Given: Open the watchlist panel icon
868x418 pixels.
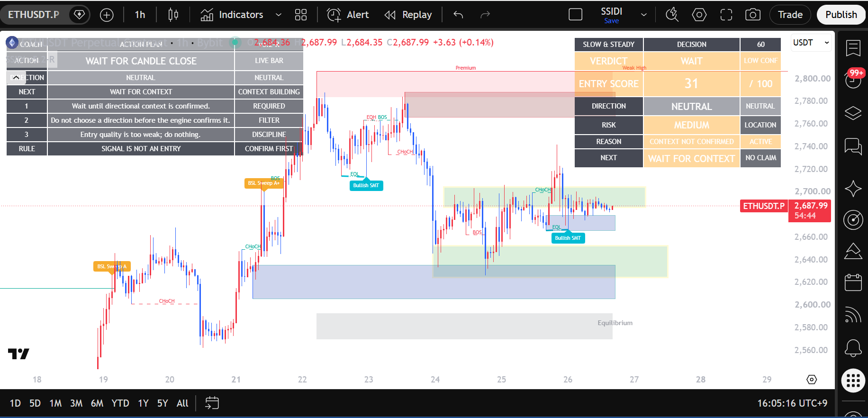Looking at the screenshot, I should tap(853, 48).
